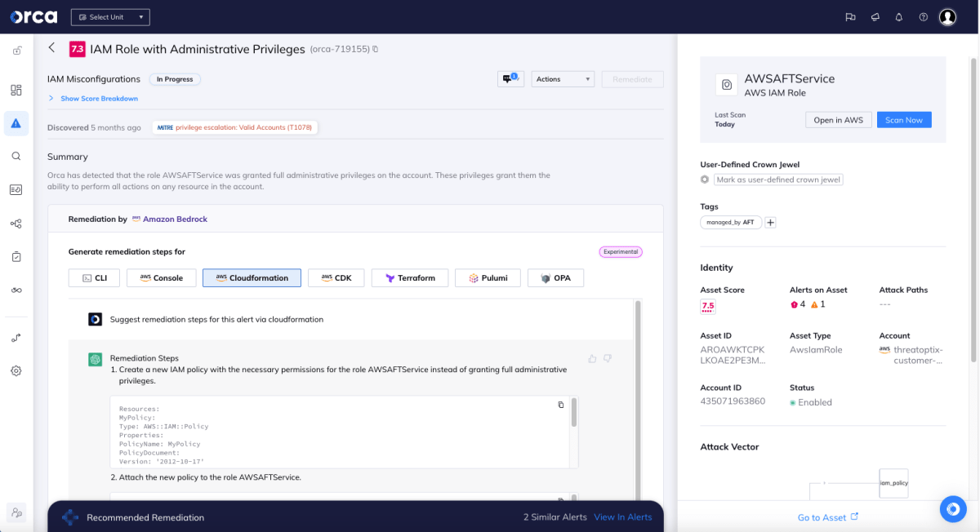Click the 2 Similar Alerts text
This screenshot has height=532, width=980.
[x=555, y=517]
